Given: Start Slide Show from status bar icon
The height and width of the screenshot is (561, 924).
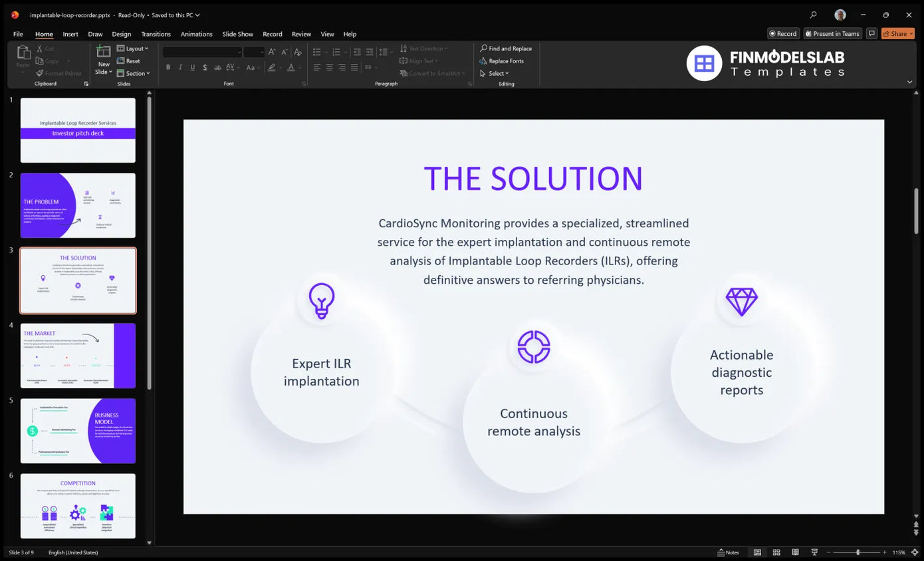Looking at the screenshot, I should coord(814,552).
